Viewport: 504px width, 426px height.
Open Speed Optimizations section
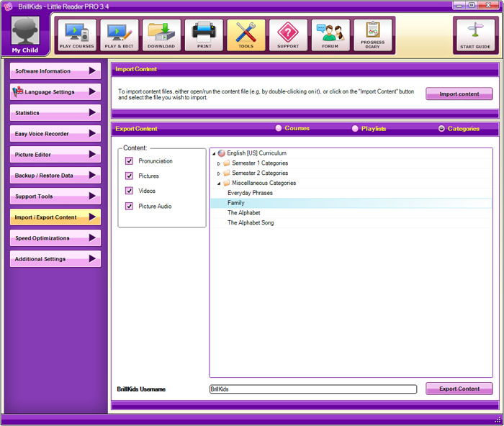(x=55, y=237)
